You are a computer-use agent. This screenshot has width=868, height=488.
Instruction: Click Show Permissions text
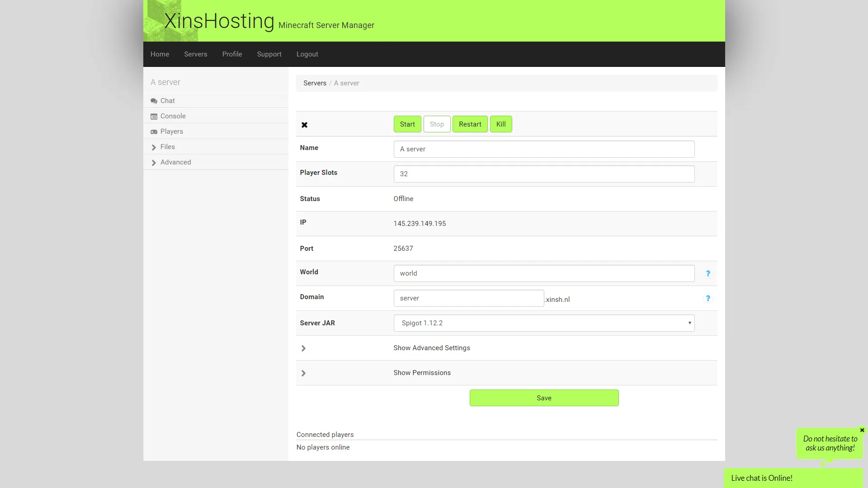pyautogui.click(x=422, y=373)
